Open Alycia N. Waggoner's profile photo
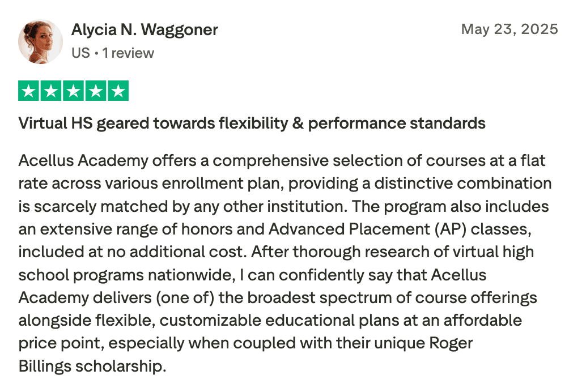 [40, 41]
